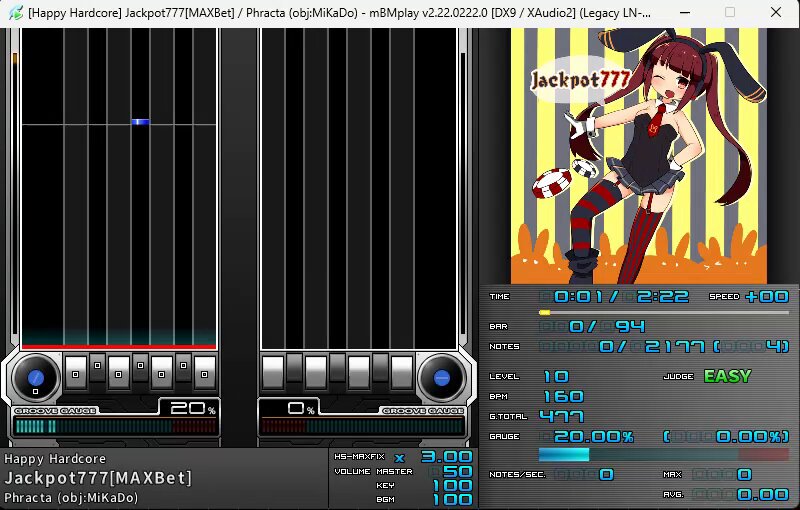Click the VOLUME MASTER value 50
This screenshot has height=510, width=800.
click(452, 471)
